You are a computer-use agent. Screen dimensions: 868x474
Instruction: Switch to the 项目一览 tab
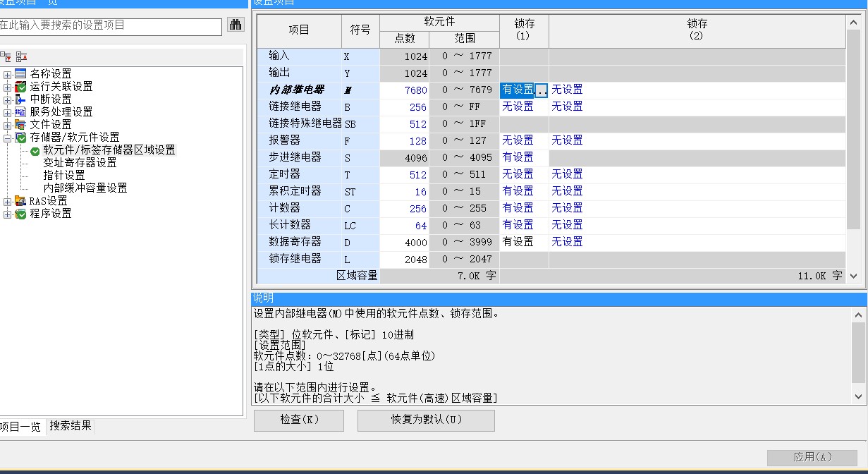pos(20,427)
